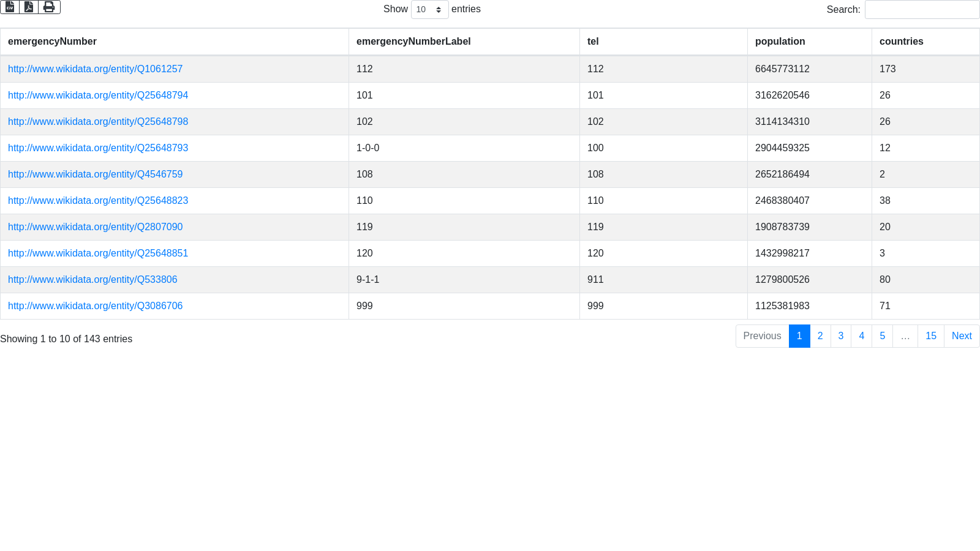980x551 pixels.
Task: Open the entries-per-page dropdown
Action: click(429, 10)
